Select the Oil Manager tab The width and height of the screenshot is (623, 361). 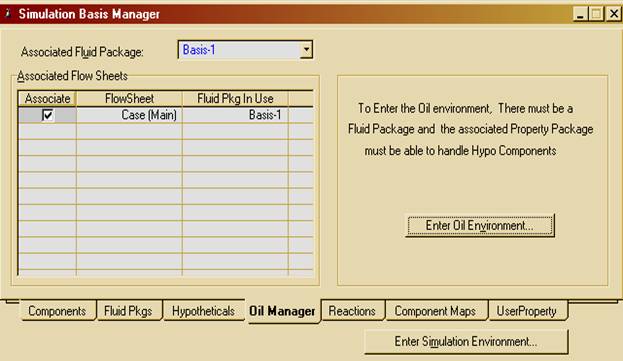pyautogui.click(x=282, y=311)
